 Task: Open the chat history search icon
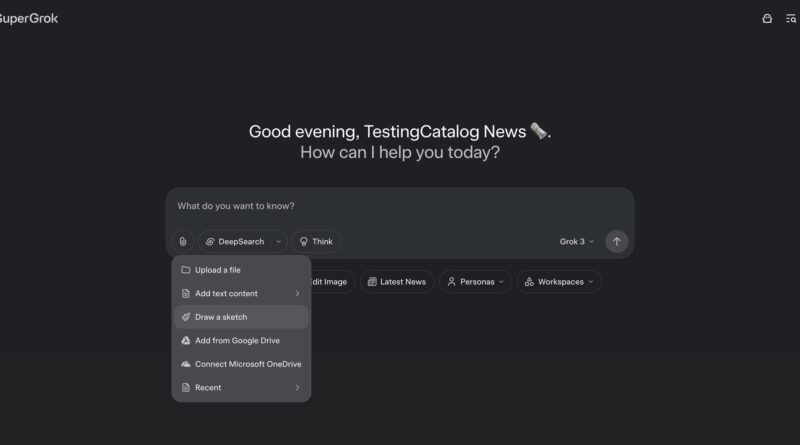pyautogui.click(x=791, y=18)
